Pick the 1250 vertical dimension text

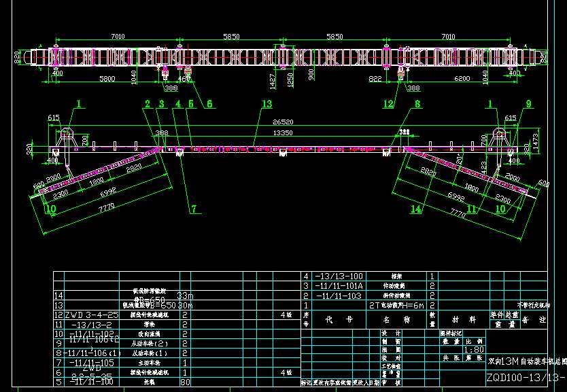pyautogui.click(x=290, y=80)
